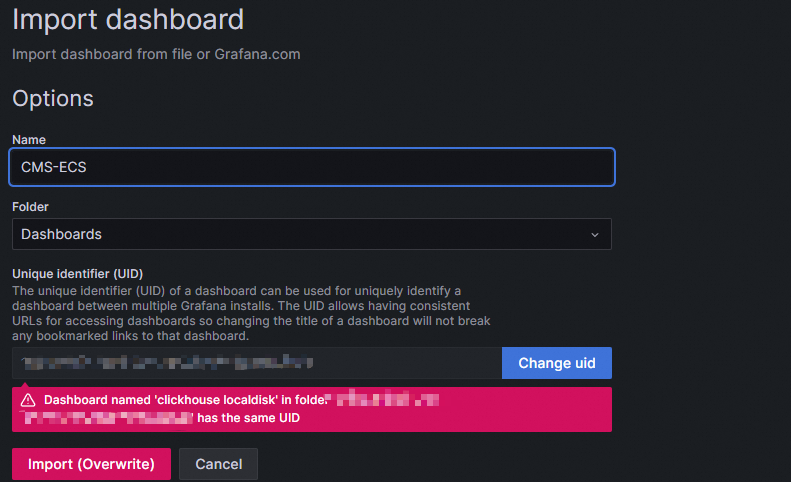Click the Folder field label
Image resolution: width=791 pixels, height=482 pixels.
(x=30, y=207)
